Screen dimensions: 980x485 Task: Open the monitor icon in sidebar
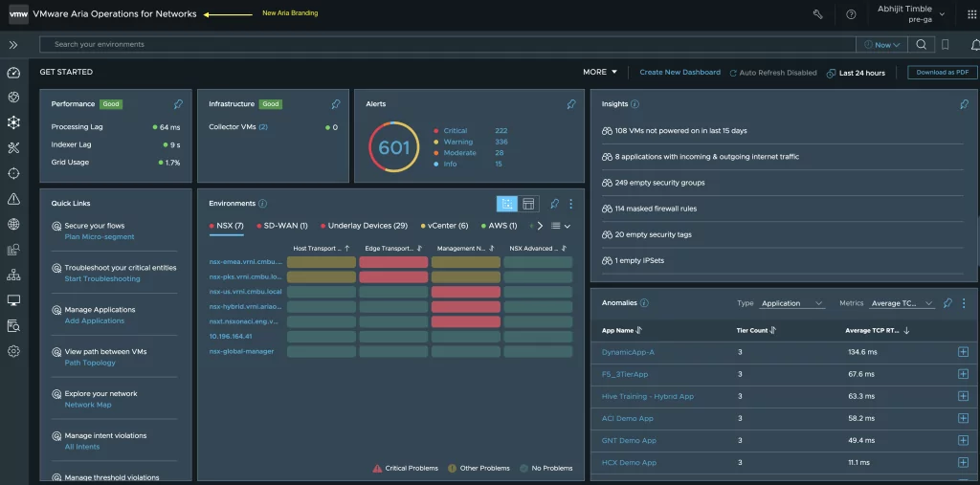pyautogui.click(x=13, y=300)
